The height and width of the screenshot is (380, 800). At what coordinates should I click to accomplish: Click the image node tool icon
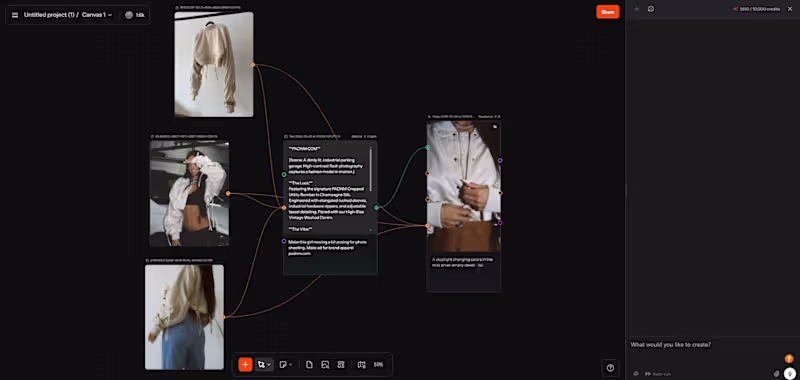tap(325, 364)
